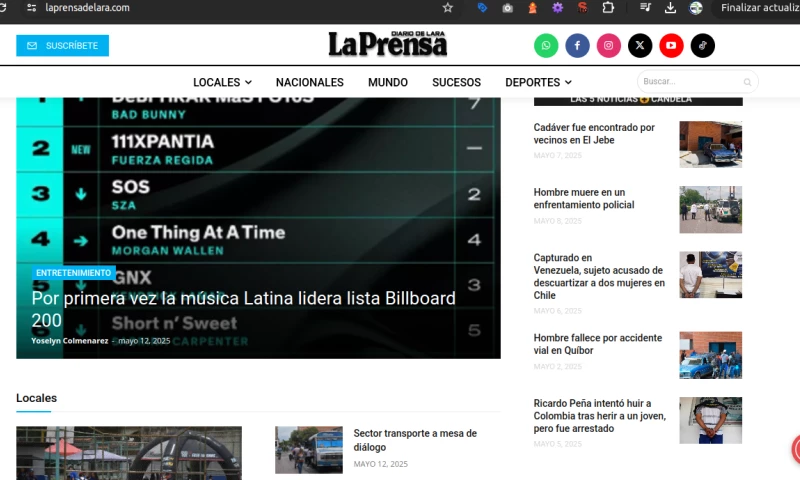
Task: Click the Buscar search input field
Action: pos(688,82)
